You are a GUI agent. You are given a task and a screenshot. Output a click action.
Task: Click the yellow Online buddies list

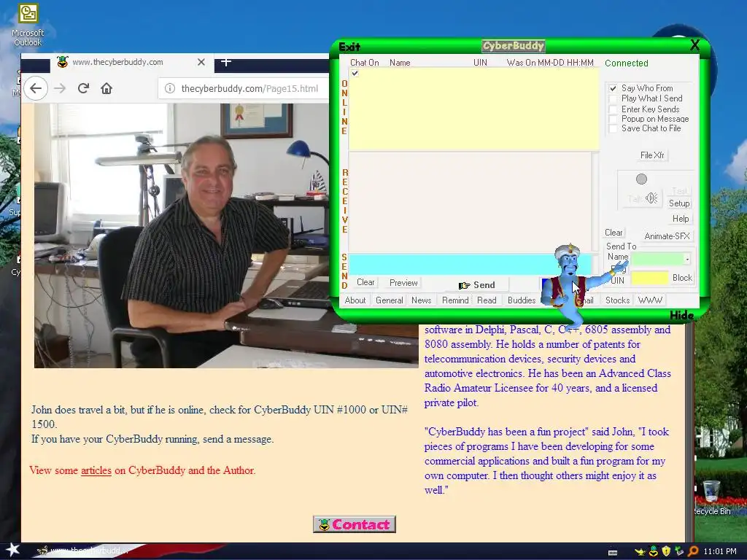(x=474, y=109)
